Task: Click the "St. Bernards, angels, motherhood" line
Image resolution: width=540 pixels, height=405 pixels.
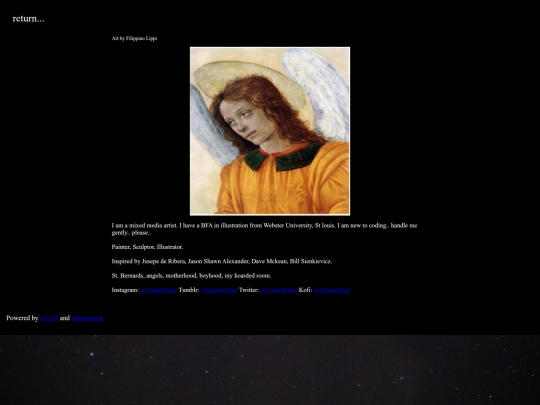Action: [191, 276]
